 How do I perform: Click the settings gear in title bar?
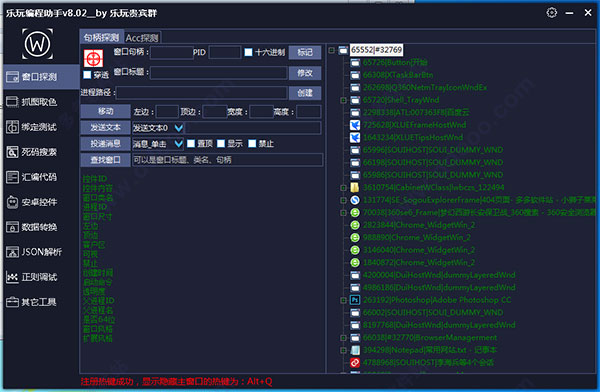pos(551,13)
